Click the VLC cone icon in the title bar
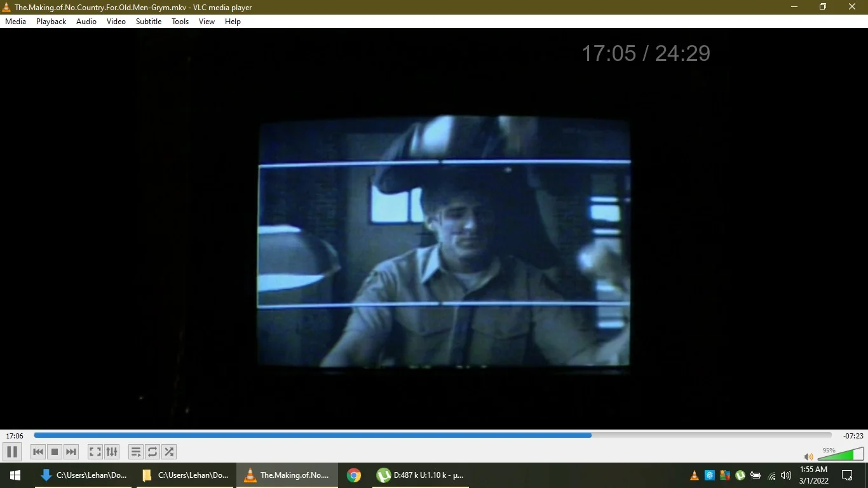This screenshot has height=488, width=868. click(7, 7)
